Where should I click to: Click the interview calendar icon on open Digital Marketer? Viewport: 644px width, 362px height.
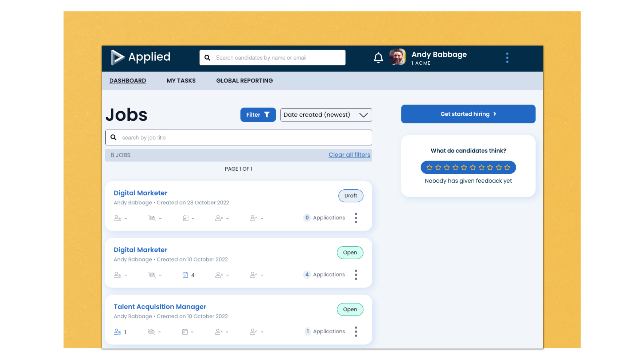(185, 275)
